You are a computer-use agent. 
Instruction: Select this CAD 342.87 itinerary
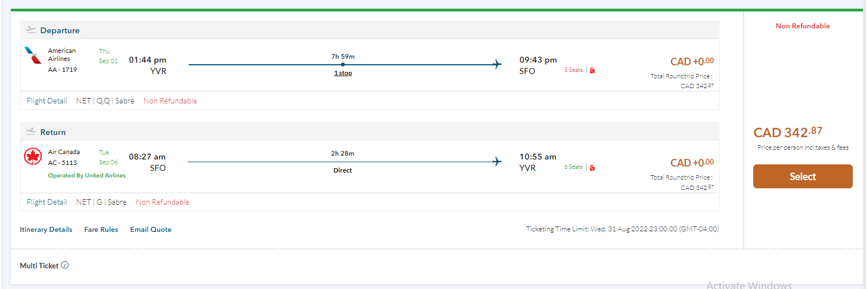click(x=802, y=176)
